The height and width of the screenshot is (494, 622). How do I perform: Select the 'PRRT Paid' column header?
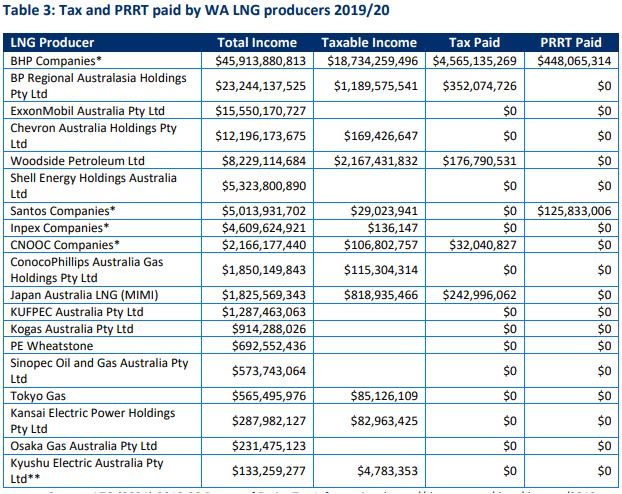coord(571,42)
